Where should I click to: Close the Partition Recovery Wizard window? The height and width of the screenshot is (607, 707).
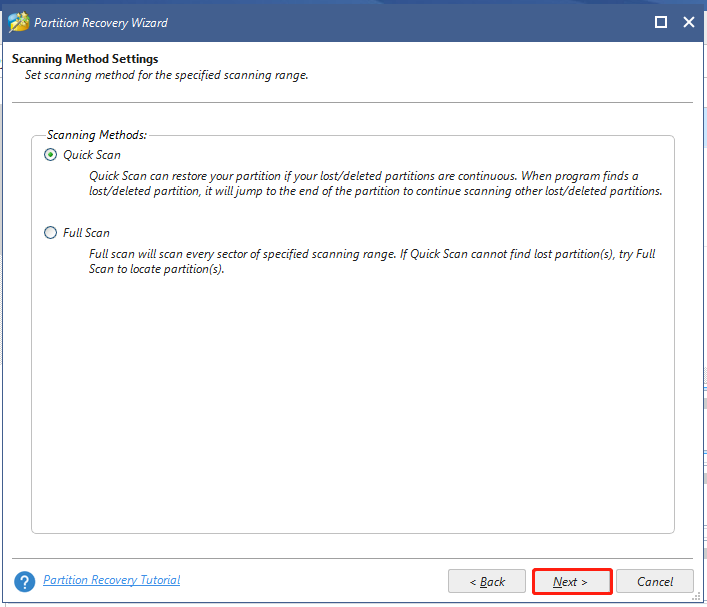point(689,22)
